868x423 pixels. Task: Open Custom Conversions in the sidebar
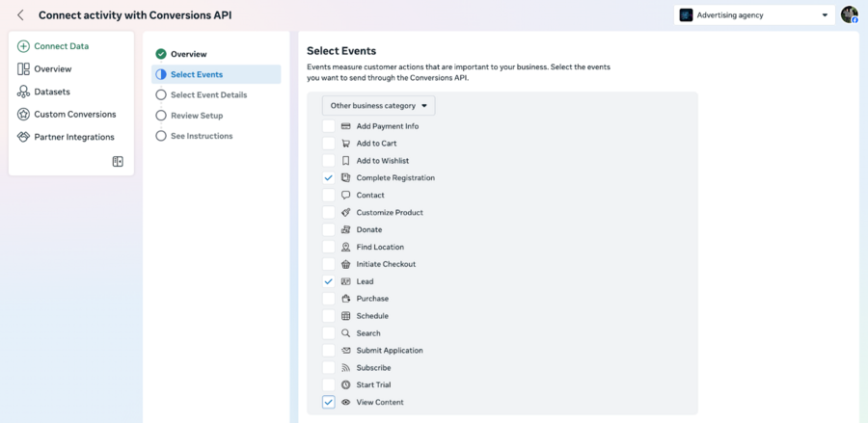pyautogui.click(x=74, y=115)
